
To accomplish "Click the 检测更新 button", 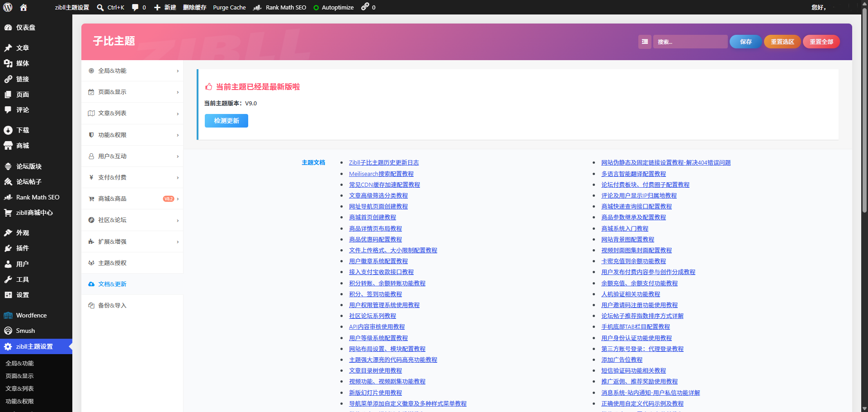I will point(226,121).
